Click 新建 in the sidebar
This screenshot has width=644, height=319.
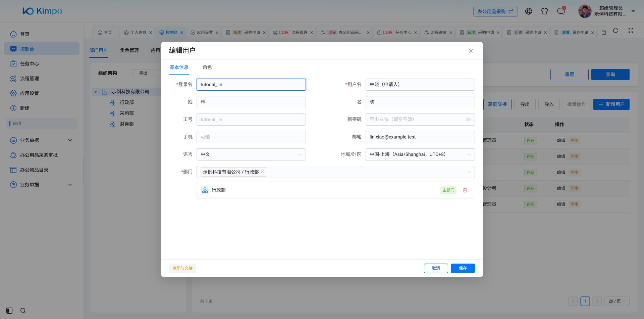[x=42, y=108]
